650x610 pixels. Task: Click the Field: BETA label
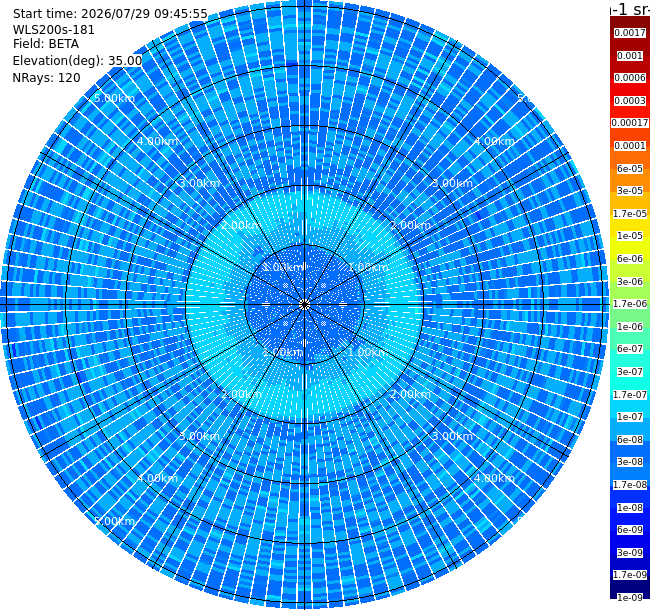click(x=46, y=44)
